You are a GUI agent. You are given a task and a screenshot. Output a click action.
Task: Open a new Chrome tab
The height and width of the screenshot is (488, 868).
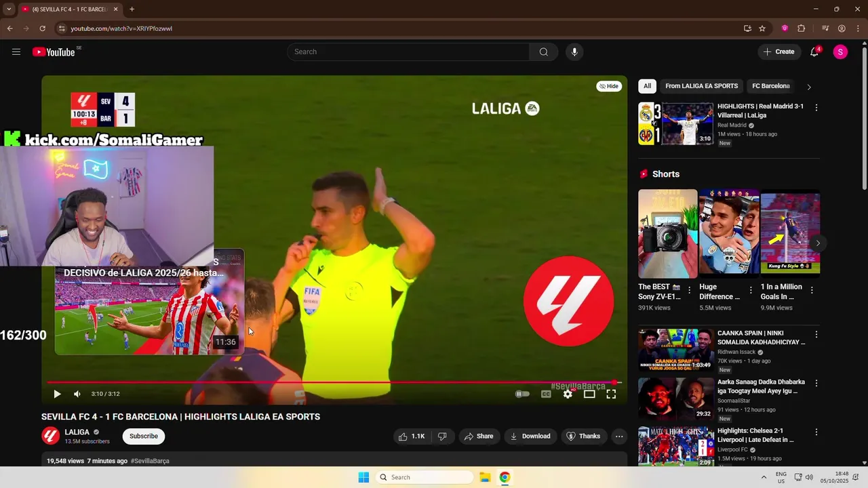tap(132, 9)
